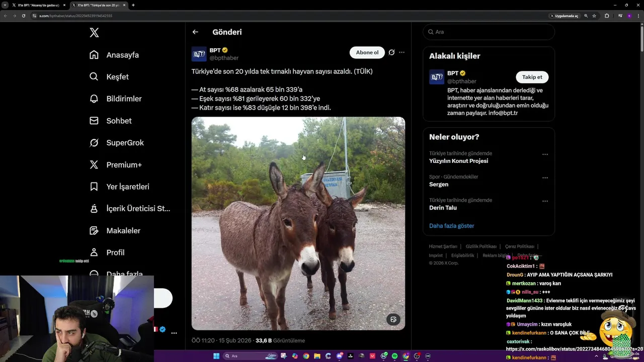Switch to the "Aksaray'da gasba" browser tab
The width and height of the screenshot is (644, 362).
[x=38, y=5]
